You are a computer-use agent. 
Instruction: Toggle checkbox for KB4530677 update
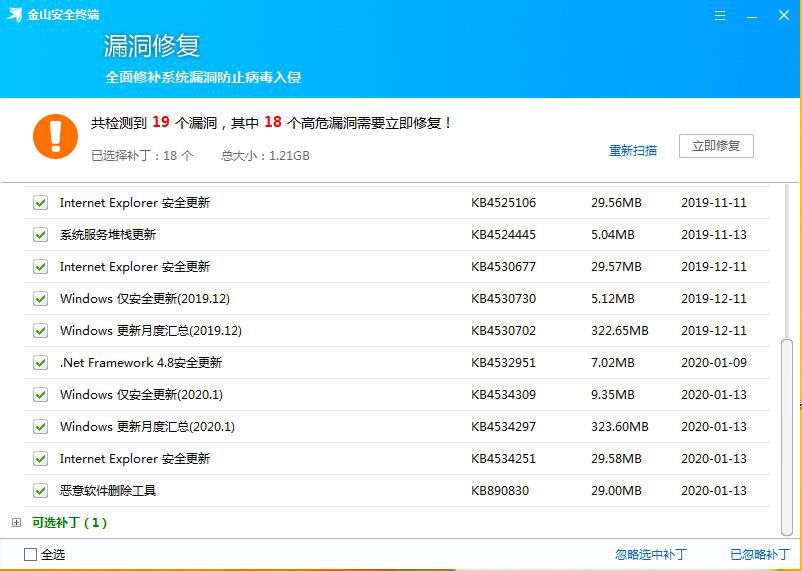(x=40, y=267)
